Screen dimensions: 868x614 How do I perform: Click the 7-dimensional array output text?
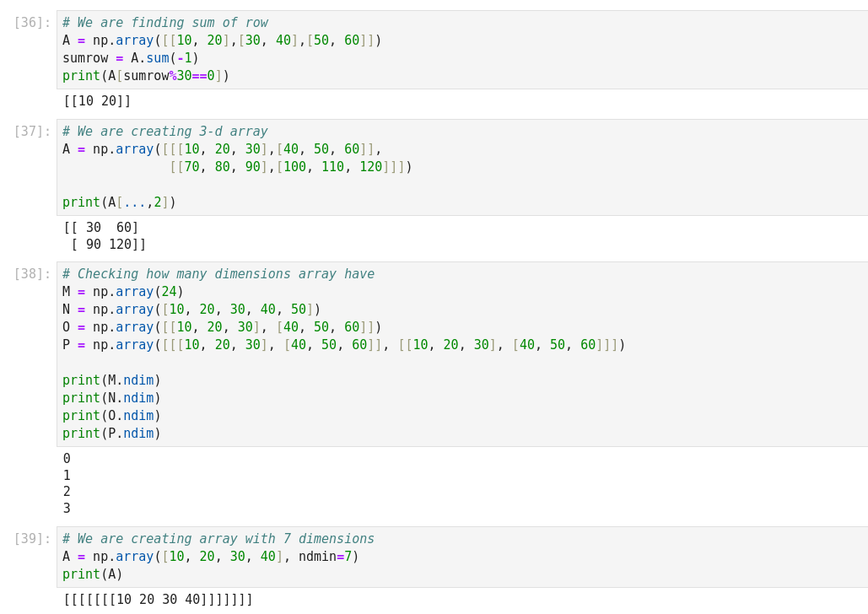coord(158,600)
